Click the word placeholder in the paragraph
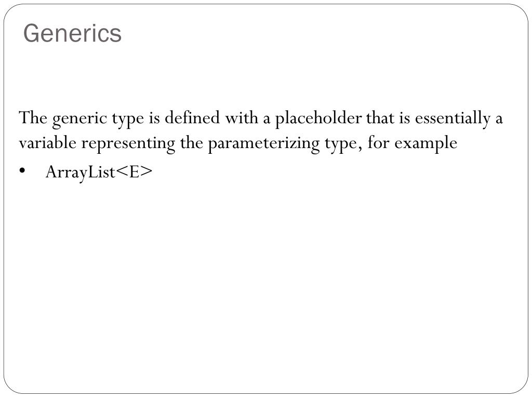Image resolution: width=532 pixels, height=399 pixels. coord(318,118)
